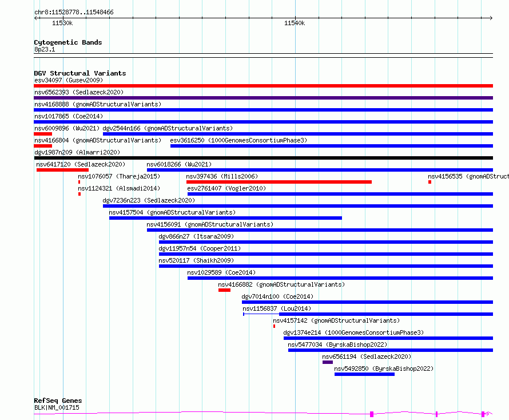This screenshot has width=509, height=420.
Task: Click the black dgv1987n209 variant bar
Action: tap(263, 158)
